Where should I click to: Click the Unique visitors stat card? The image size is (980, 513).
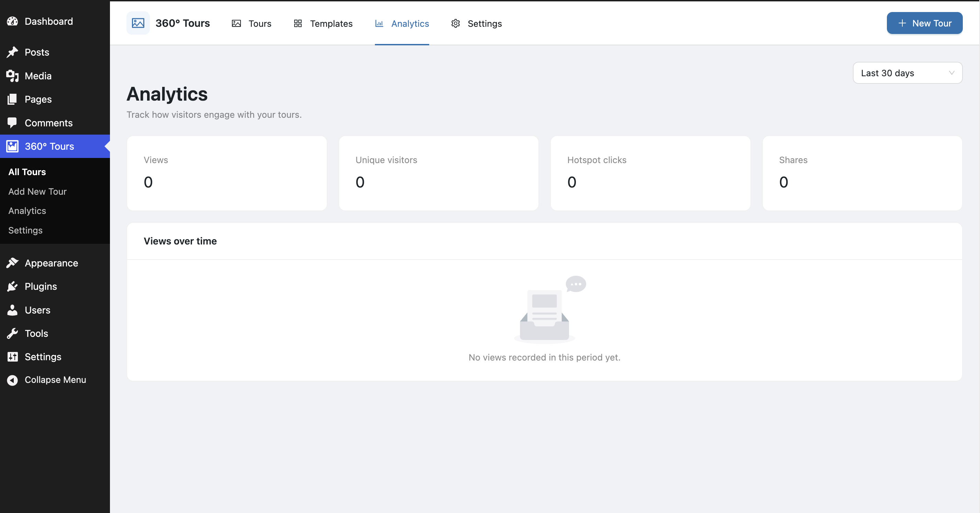pyautogui.click(x=439, y=173)
